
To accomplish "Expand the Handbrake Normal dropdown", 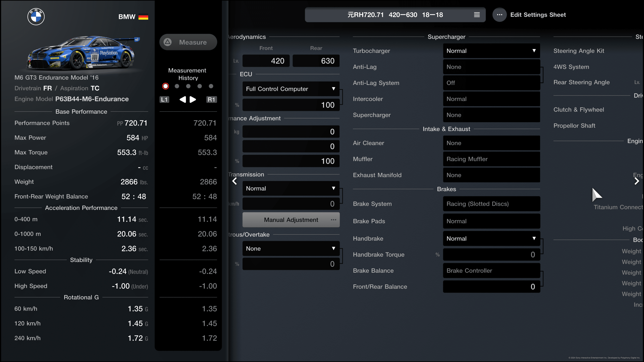I will pos(491,238).
